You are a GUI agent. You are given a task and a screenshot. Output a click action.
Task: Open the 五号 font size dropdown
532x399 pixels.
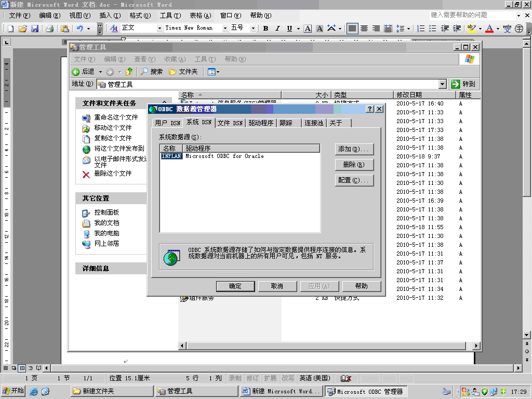coord(253,29)
